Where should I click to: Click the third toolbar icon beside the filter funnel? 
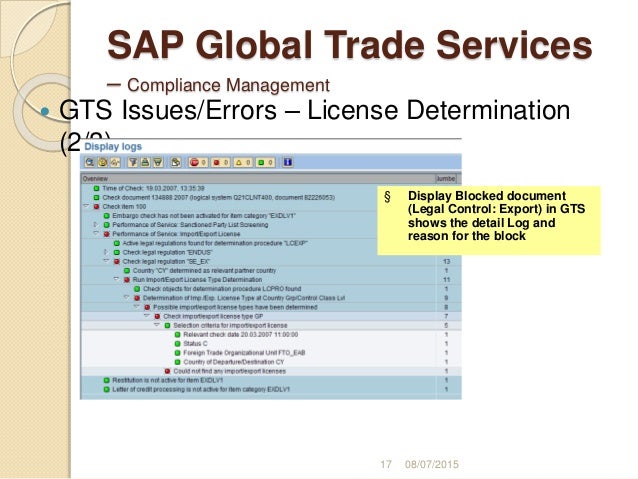click(115, 162)
